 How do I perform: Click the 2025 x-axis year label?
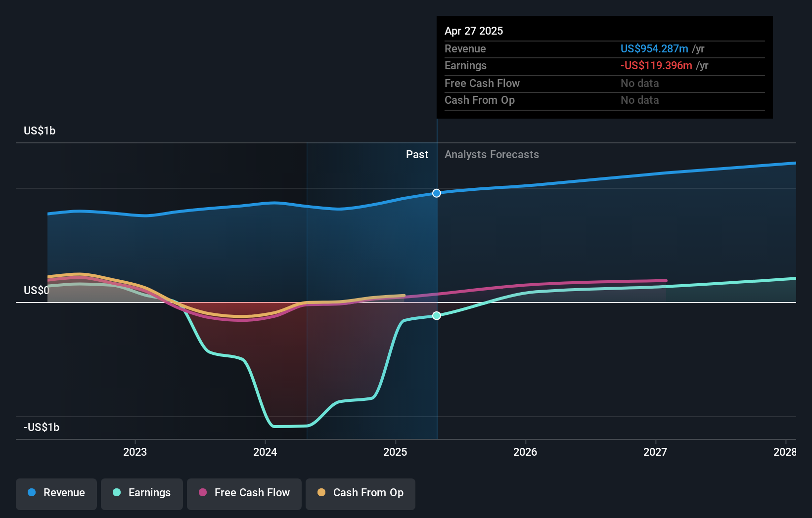coord(395,452)
